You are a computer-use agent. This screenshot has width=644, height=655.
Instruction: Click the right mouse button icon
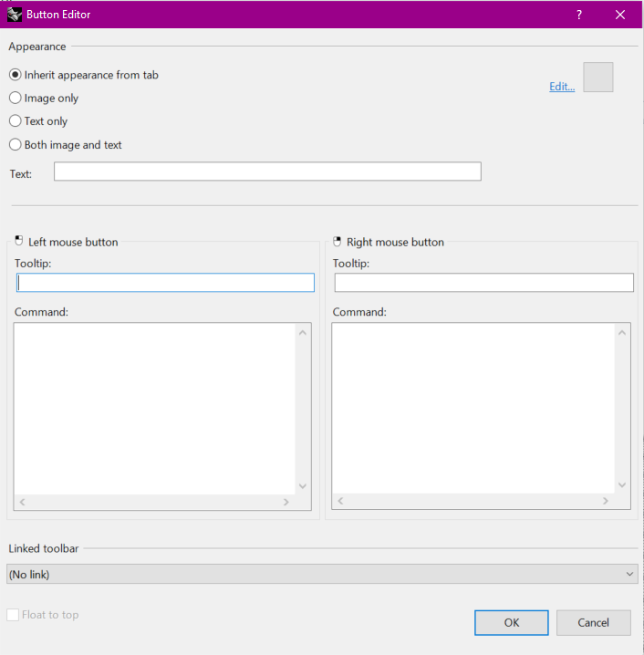(337, 242)
